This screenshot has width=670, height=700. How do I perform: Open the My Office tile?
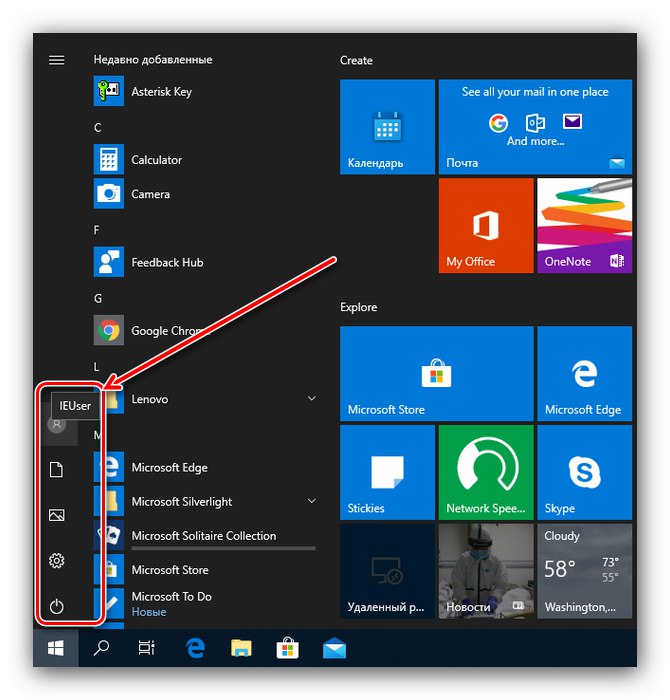(x=486, y=225)
